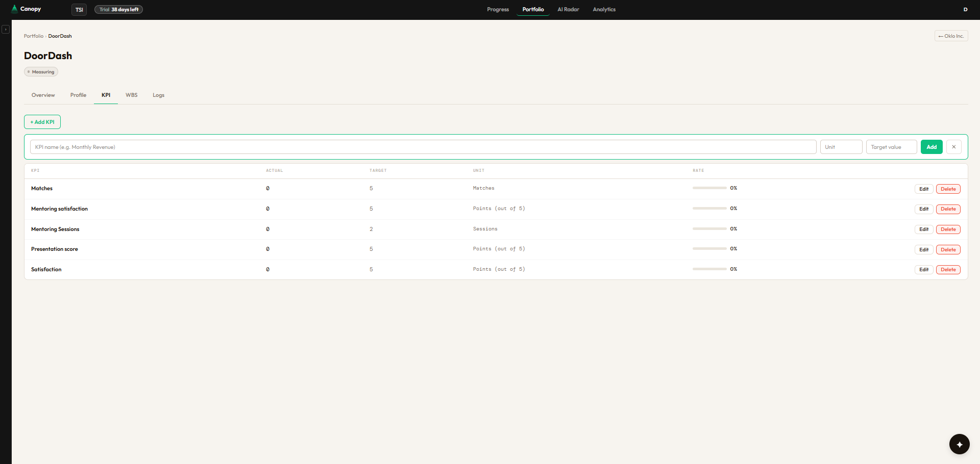Click the Satisfaction rate progress bar
Image resolution: width=980 pixels, height=464 pixels.
(709, 269)
